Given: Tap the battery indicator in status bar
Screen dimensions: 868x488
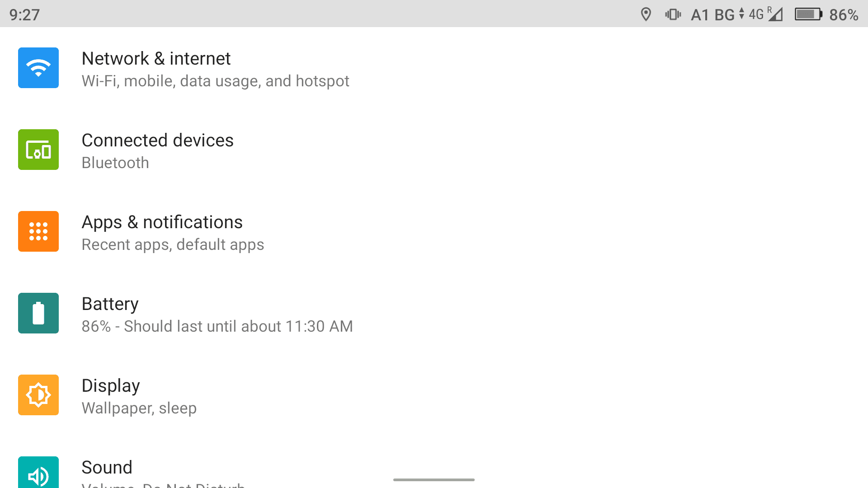Looking at the screenshot, I should pyautogui.click(x=808, y=14).
